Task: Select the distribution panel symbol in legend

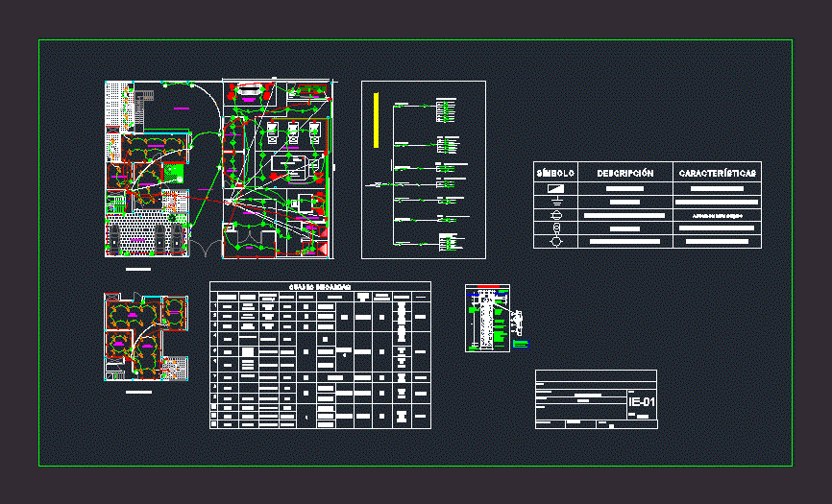Action: (555, 189)
